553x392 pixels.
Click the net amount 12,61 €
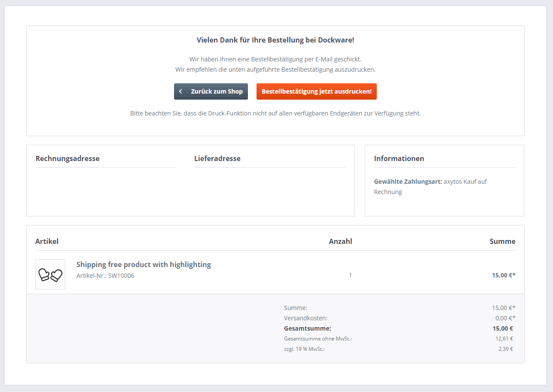pyautogui.click(x=504, y=339)
